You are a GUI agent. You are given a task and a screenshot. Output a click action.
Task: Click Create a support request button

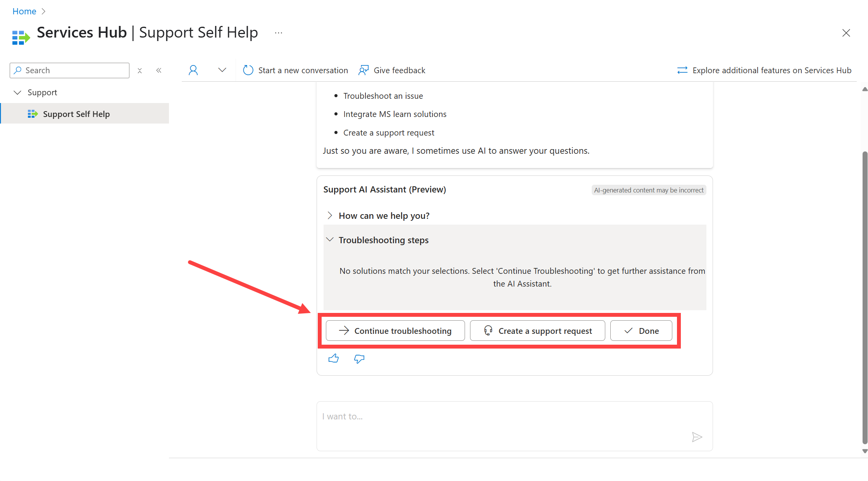536,330
